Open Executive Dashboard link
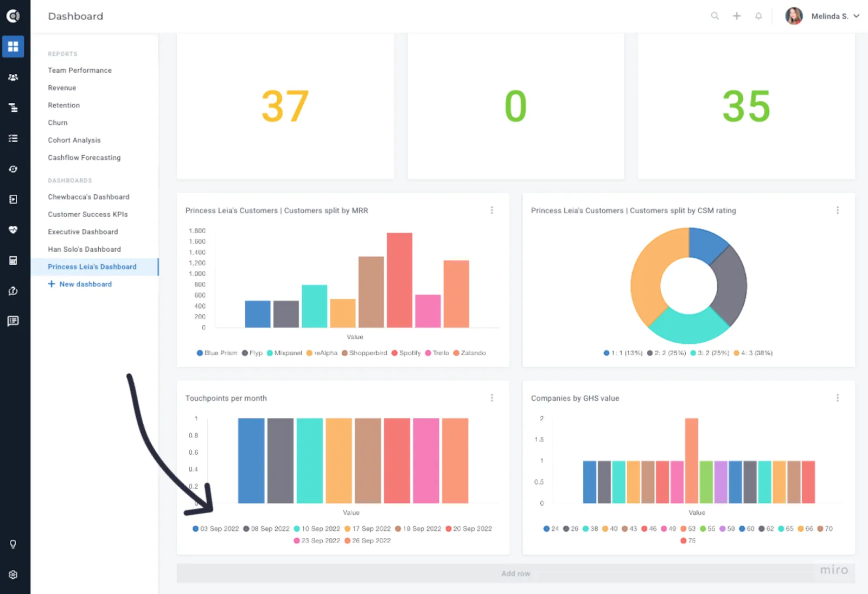Viewport: 868px width, 594px height. 83,232
